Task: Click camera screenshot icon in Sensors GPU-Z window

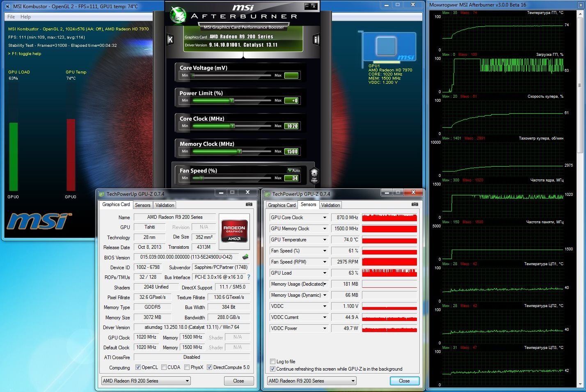Action: point(415,204)
